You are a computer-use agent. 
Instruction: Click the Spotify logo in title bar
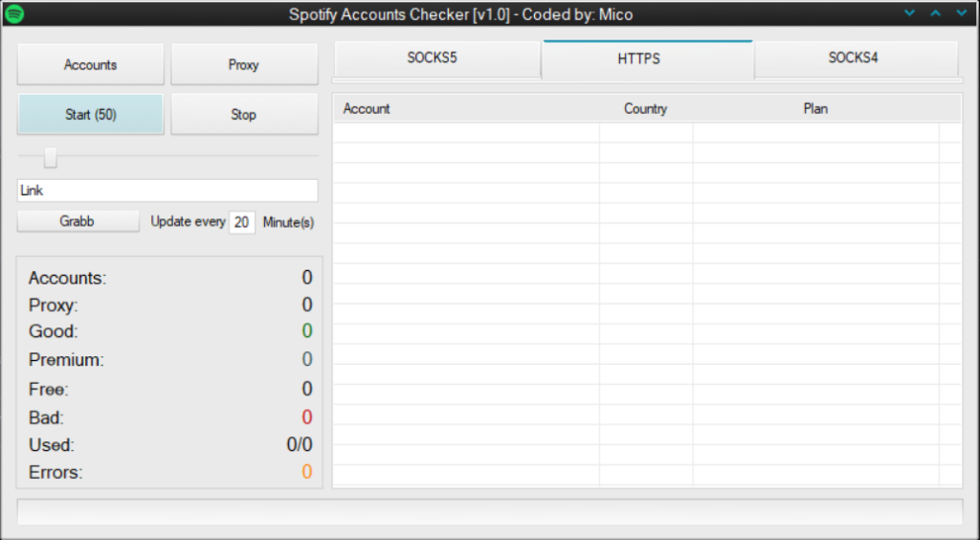[14, 13]
